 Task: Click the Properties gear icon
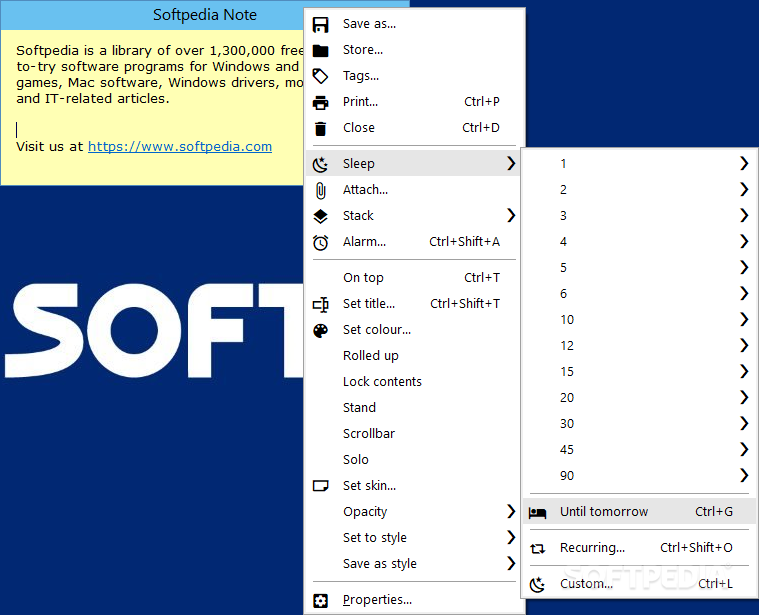click(320, 600)
